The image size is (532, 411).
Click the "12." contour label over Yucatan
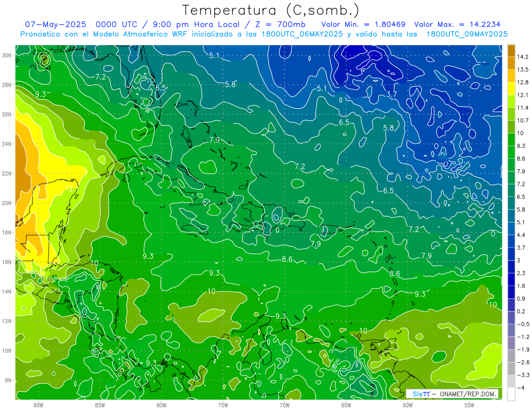[70, 189]
